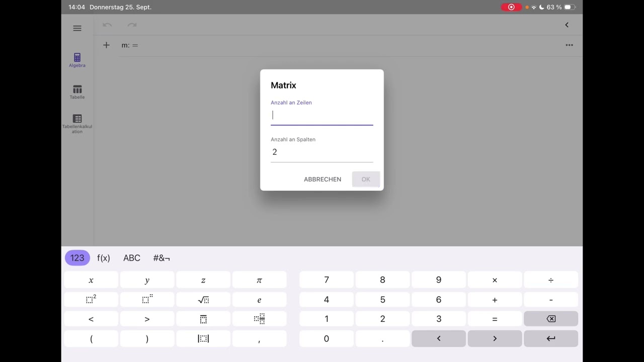Image resolution: width=644 pixels, height=362 pixels.
Task: Tap the number 3 key
Action: tap(439, 319)
